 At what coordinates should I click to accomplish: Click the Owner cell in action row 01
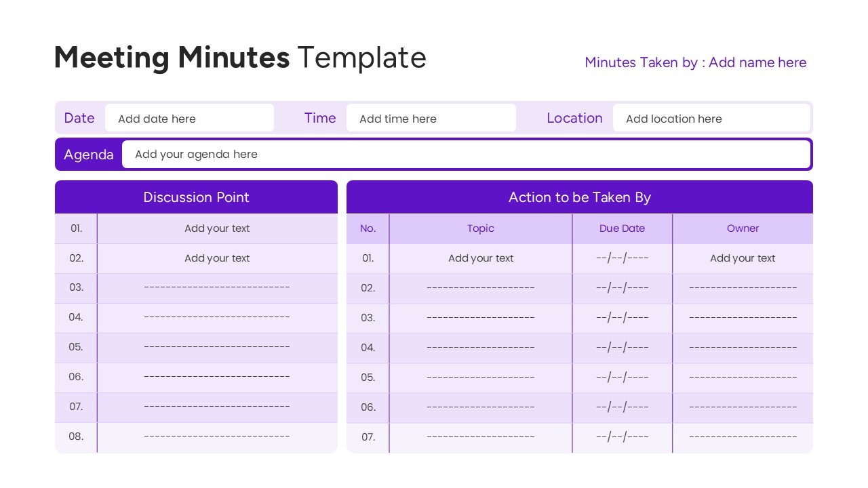[743, 258]
